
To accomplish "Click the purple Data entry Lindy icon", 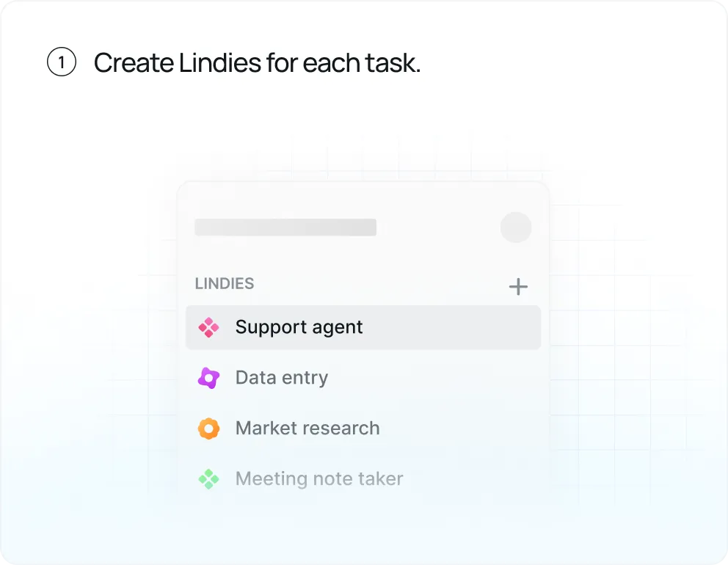I will pos(208,378).
